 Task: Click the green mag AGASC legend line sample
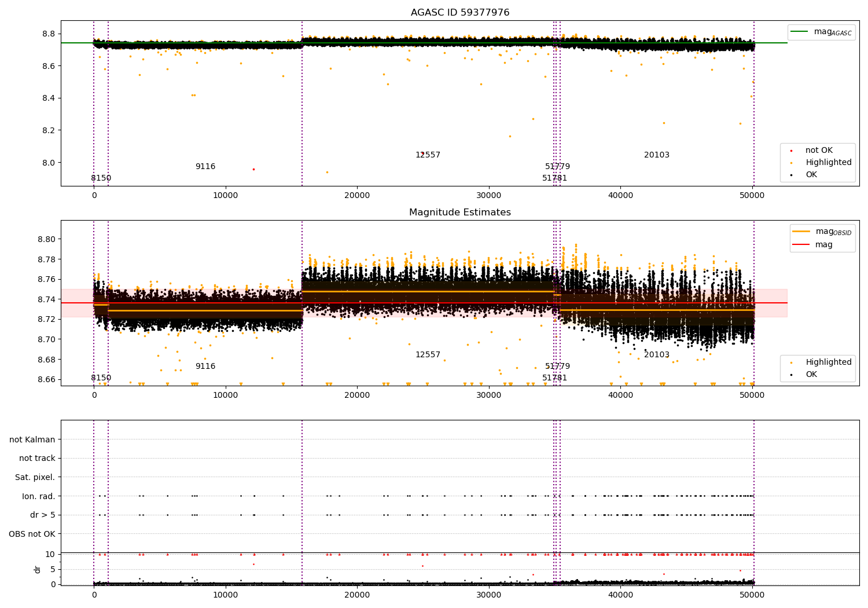point(800,32)
